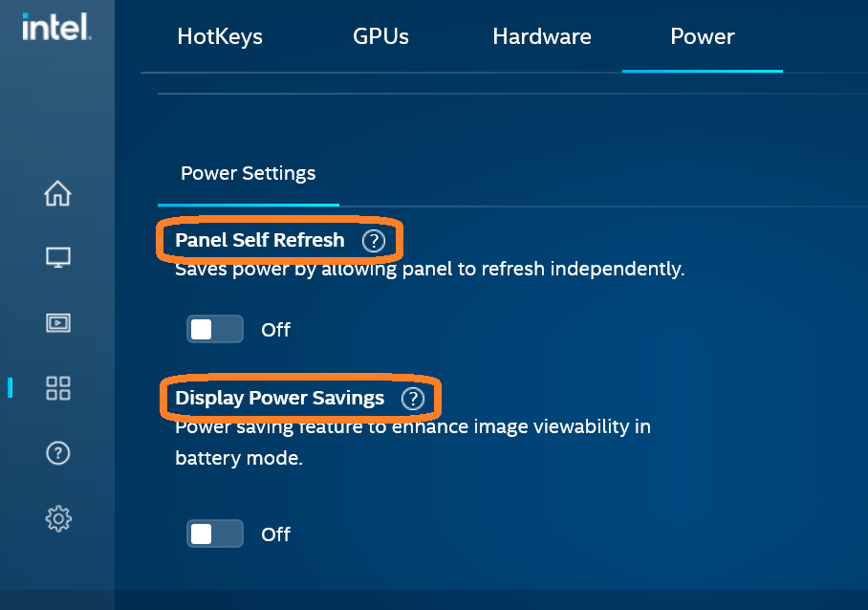Screen dimensions: 868x610
Task: Turn on the Display Power Savings switch
Action: [x=214, y=534]
